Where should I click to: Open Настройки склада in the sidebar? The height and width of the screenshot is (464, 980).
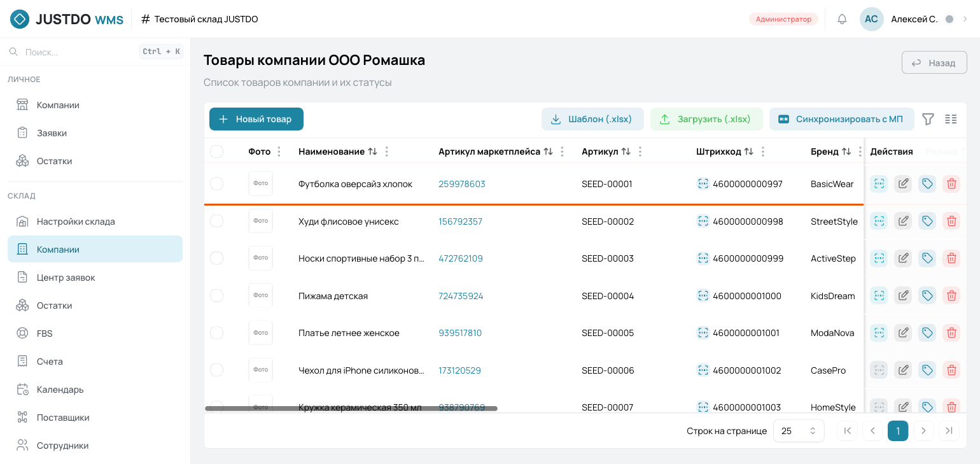[x=95, y=221]
